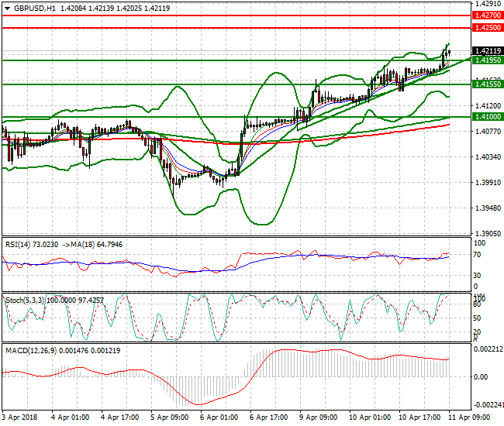
Task: Click the green 1.41950 level label
Action: click(x=488, y=60)
